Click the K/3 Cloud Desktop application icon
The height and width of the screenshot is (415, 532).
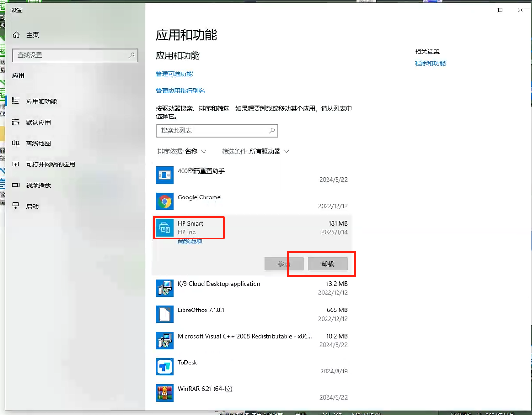(164, 288)
